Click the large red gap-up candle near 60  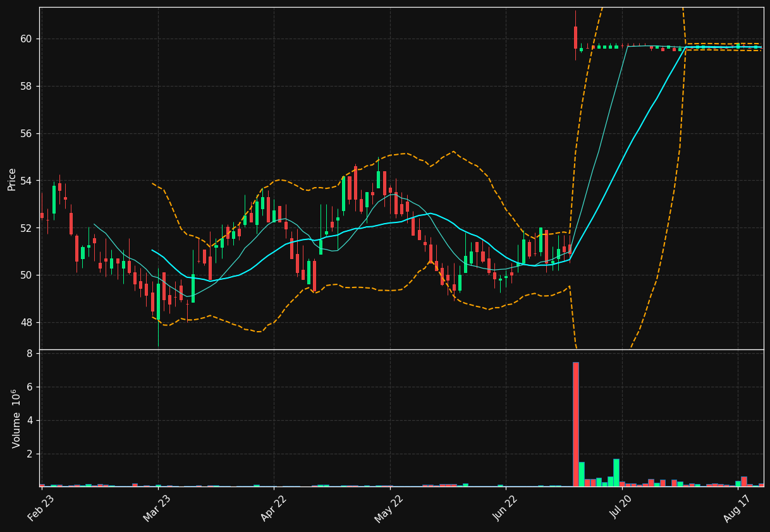pyautogui.click(x=575, y=37)
